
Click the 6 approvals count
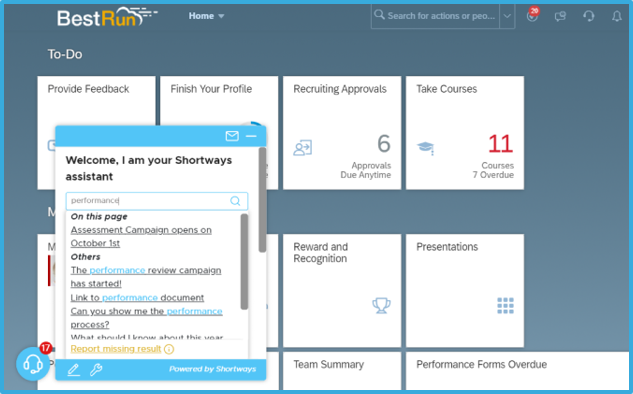click(x=384, y=144)
